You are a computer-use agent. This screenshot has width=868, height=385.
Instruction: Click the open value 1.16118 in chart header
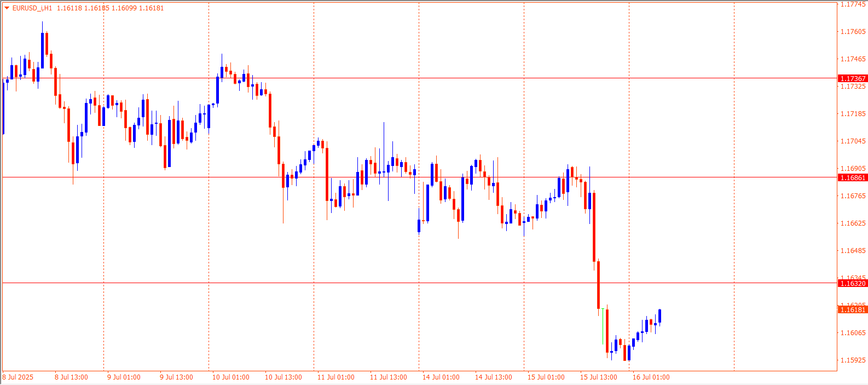[70, 8]
